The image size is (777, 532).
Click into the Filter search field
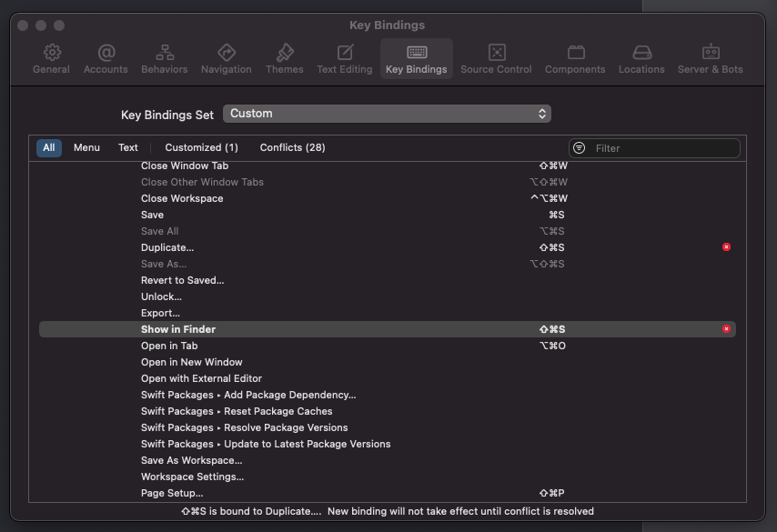(654, 148)
